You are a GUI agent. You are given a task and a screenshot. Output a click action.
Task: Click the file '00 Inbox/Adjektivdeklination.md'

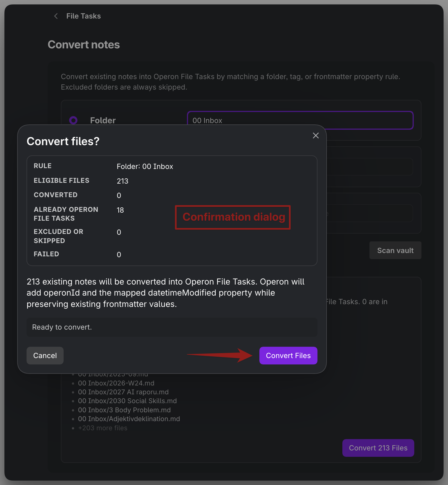click(x=129, y=419)
